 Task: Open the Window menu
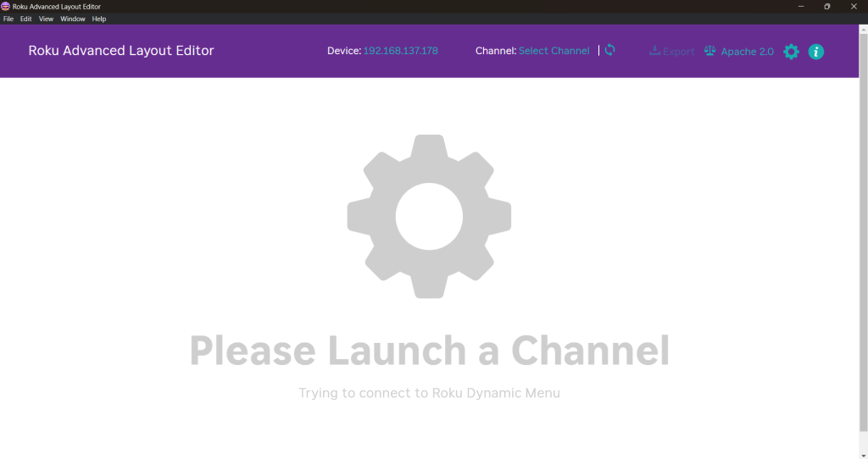(x=73, y=19)
